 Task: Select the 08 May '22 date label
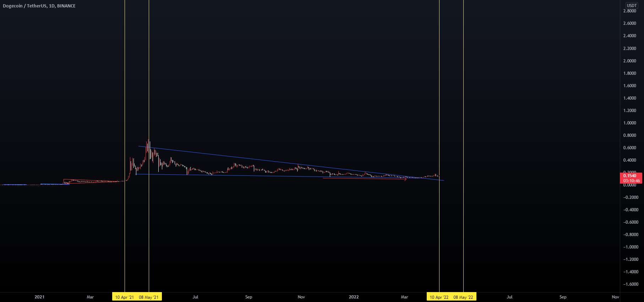(463, 297)
